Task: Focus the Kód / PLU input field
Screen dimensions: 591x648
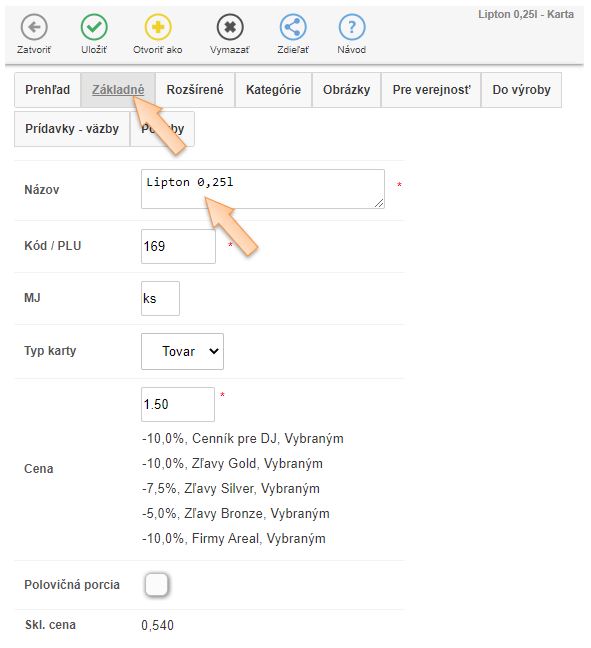Action: point(178,246)
